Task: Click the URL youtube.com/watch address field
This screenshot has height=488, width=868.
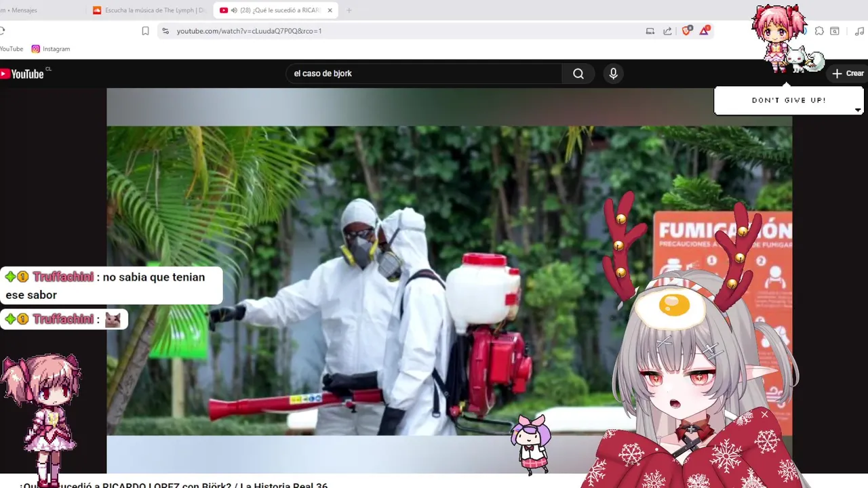Action: point(249,31)
